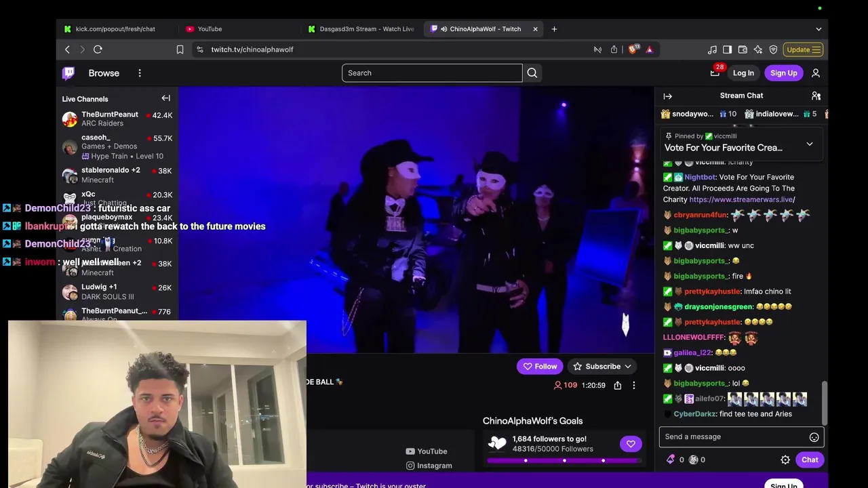
Task: Open the streamerwars.live link in chat
Action: 742,200
